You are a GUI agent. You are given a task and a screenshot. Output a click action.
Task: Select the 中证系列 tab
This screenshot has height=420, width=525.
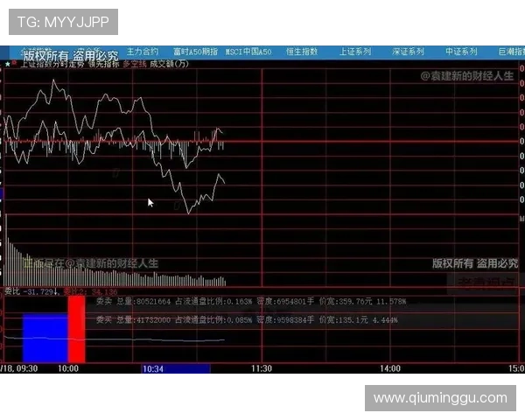click(461, 52)
